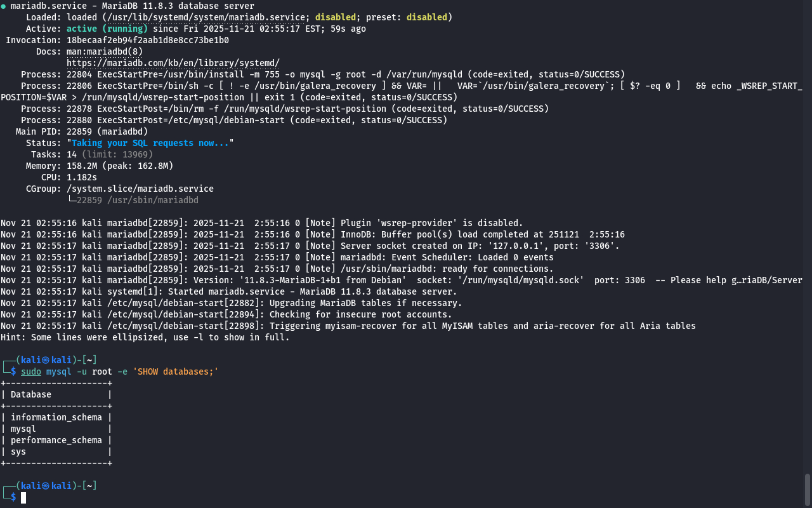Click the ㉿ symbol in the first prompt

[x=46, y=360]
